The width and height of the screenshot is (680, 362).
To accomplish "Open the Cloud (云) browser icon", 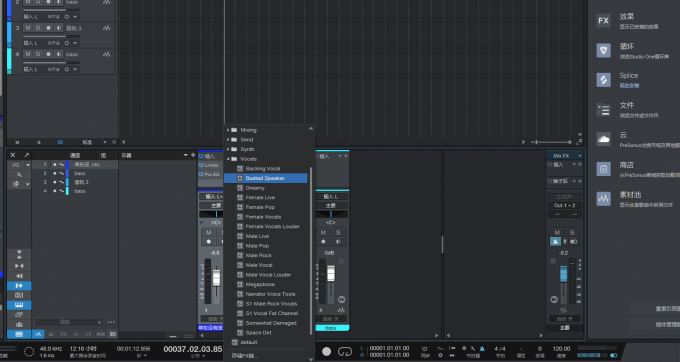I will [x=603, y=139].
